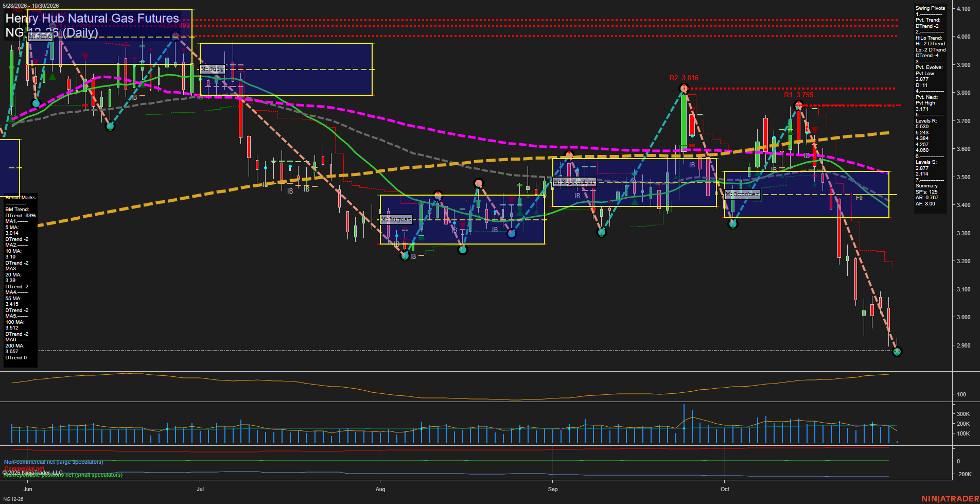This screenshot has width=980, height=504.
Task: Click the M:August monthly range label
Action: [396, 219]
